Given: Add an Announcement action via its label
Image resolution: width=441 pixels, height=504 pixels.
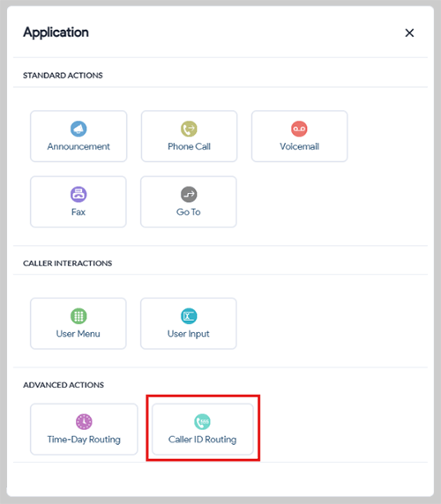Looking at the screenshot, I should pyautogui.click(x=78, y=146).
